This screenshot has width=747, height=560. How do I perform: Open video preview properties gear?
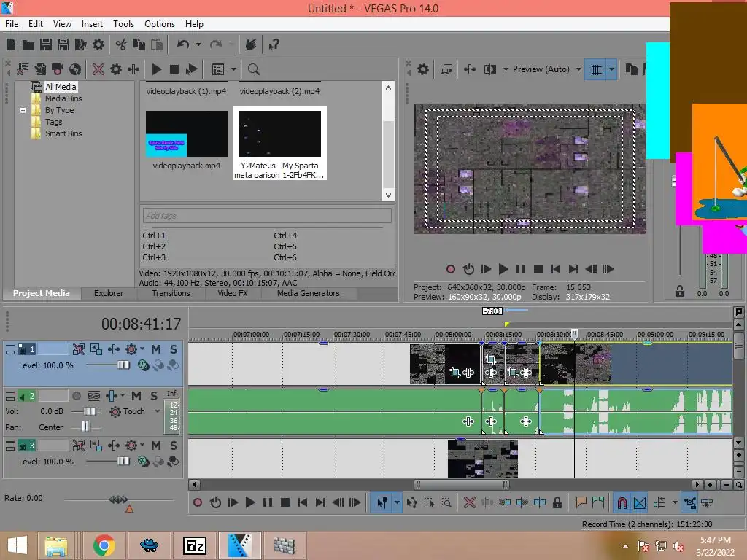click(423, 69)
